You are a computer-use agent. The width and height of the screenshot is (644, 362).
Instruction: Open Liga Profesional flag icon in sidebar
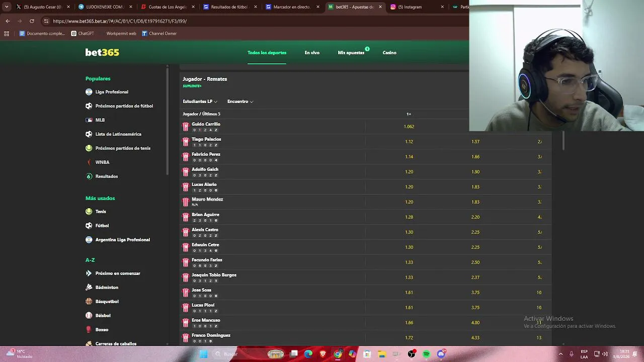coord(89,92)
